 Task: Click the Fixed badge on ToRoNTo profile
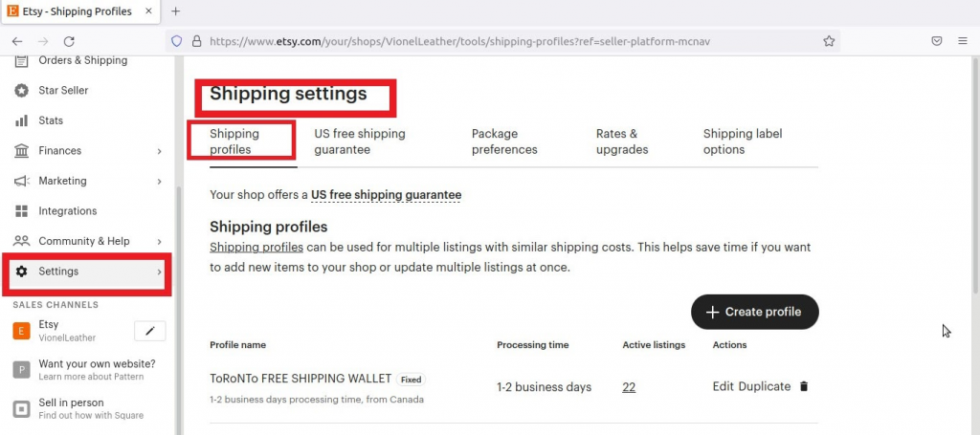coord(411,380)
